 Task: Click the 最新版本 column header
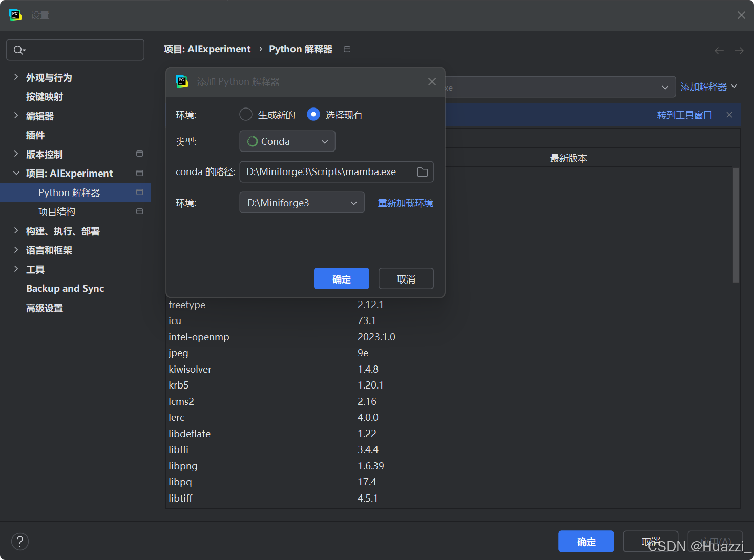coord(569,158)
